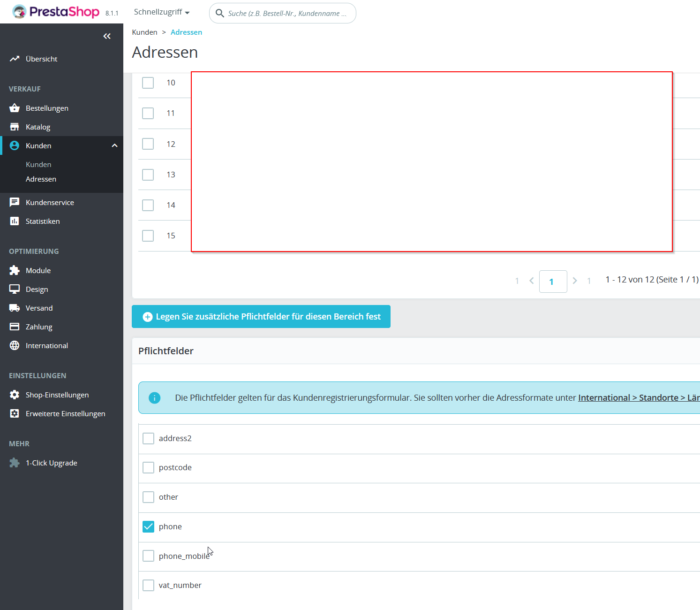The height and width of the screenshot is (610, 700).
Task: Click the PrestaShop logo
Action: (56, 12)
